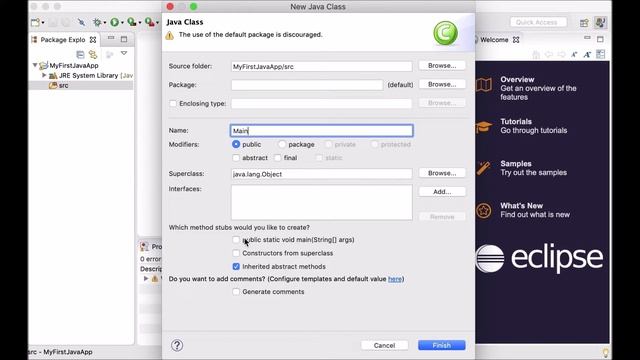Click the Open Perspective icon next to Quick Access
Image resolution: width=640 pixels, height=360 pixels.
click(584, 22)
